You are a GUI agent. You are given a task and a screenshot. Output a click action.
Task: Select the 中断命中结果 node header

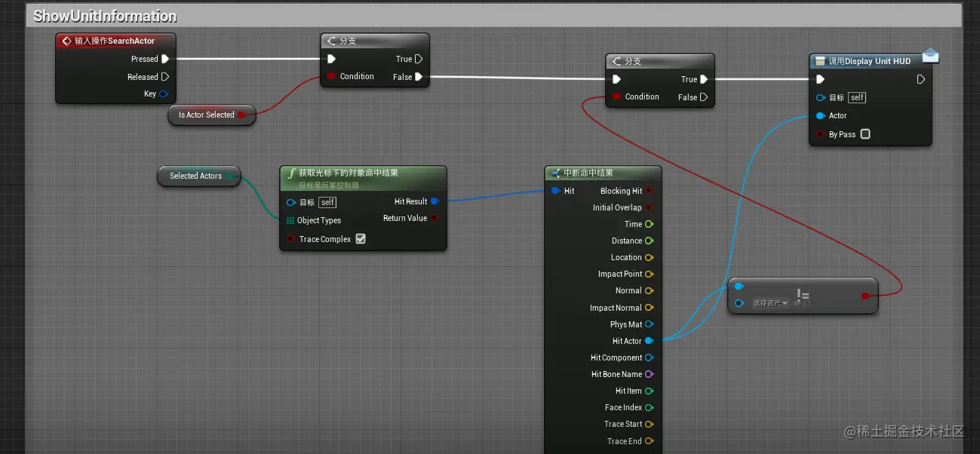pos(603,173)
